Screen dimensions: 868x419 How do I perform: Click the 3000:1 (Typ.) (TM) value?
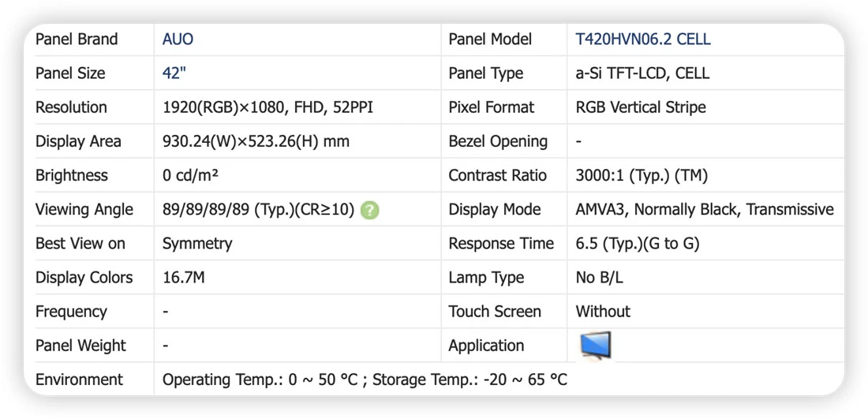tap(642, 176)
